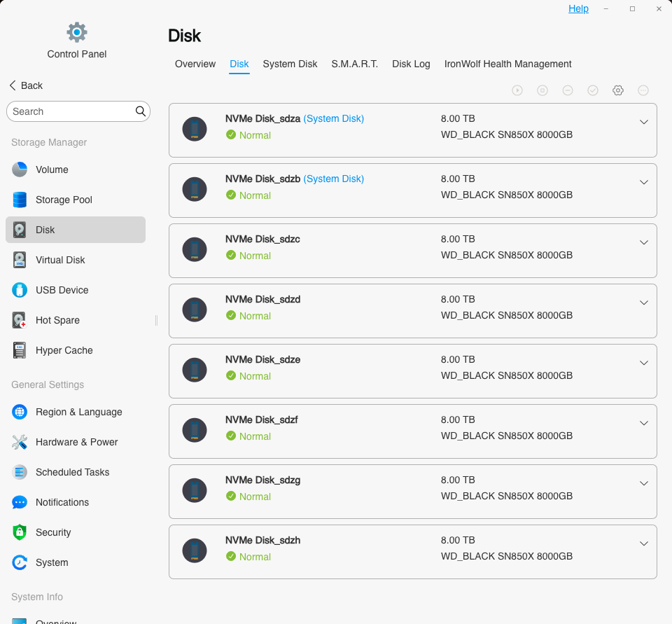
Task: Click into the Search field
Action: pos(78,111)
